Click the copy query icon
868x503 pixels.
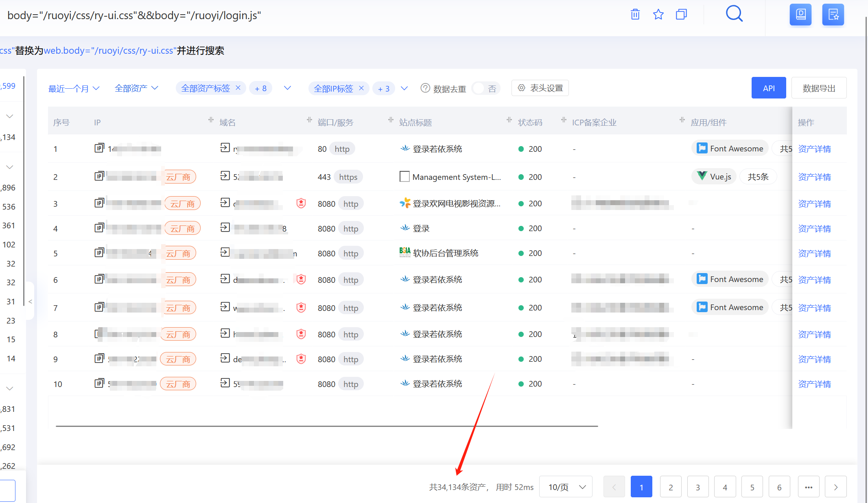[x=681, y=15]
